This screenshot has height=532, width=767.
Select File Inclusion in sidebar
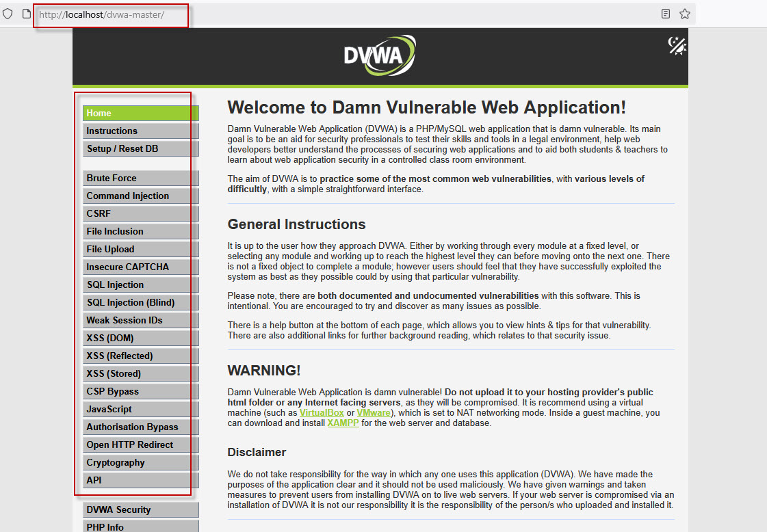click(x=141, y=231)
